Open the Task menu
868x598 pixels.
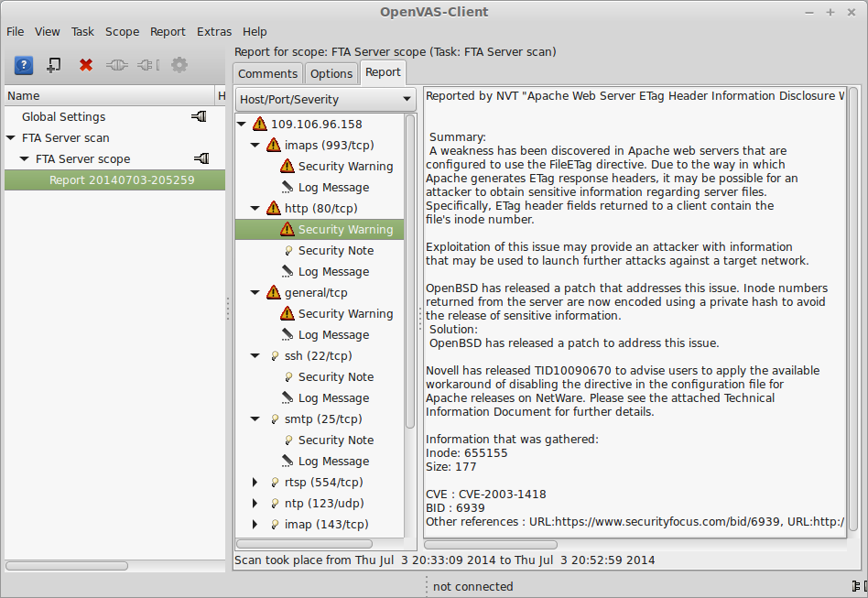pos(82,31)
